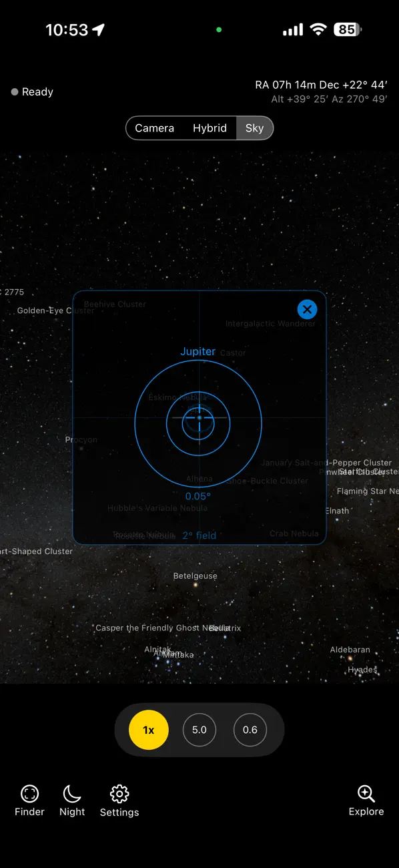This screenshot has height=868, width=399.
Task: Tap the Jupiter target label
Action: point(198,351)
